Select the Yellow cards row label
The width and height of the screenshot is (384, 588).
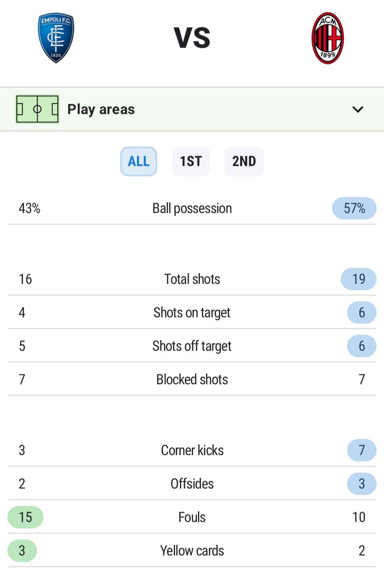coord(192,551)
